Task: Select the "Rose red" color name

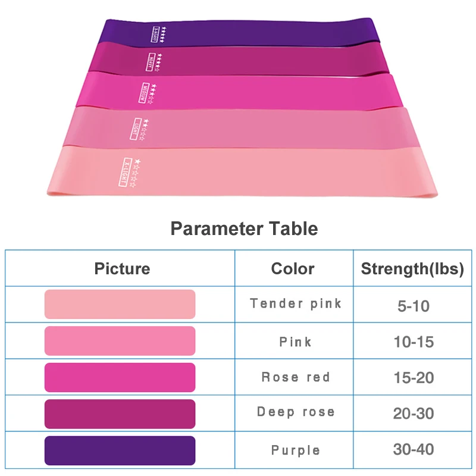Action: click(x=296, y=377)
